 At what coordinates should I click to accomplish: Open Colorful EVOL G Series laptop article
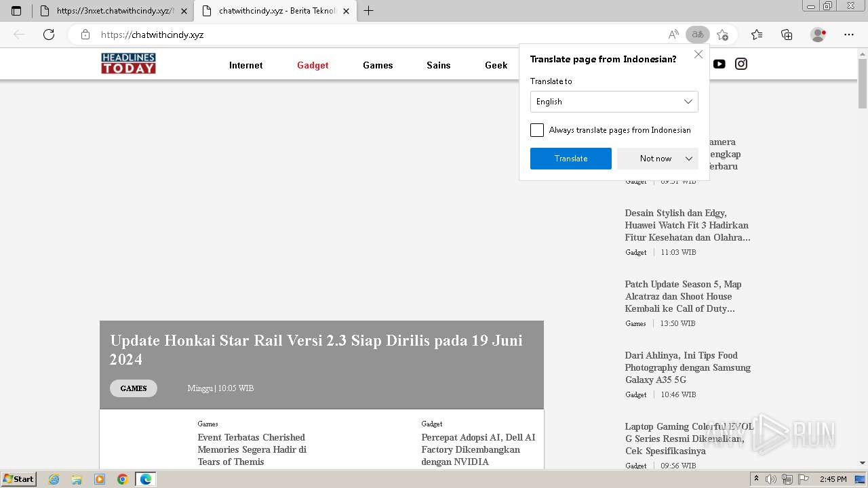(689, 439)
